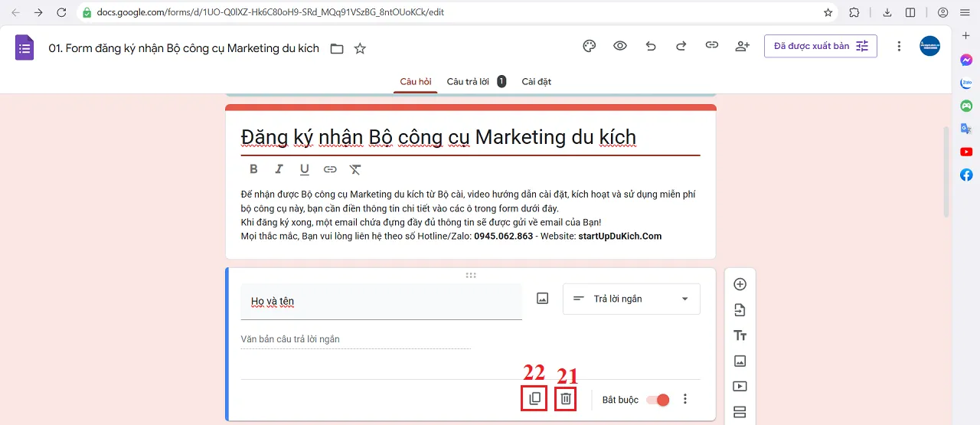Open the question's more options menu

(685, 399)
